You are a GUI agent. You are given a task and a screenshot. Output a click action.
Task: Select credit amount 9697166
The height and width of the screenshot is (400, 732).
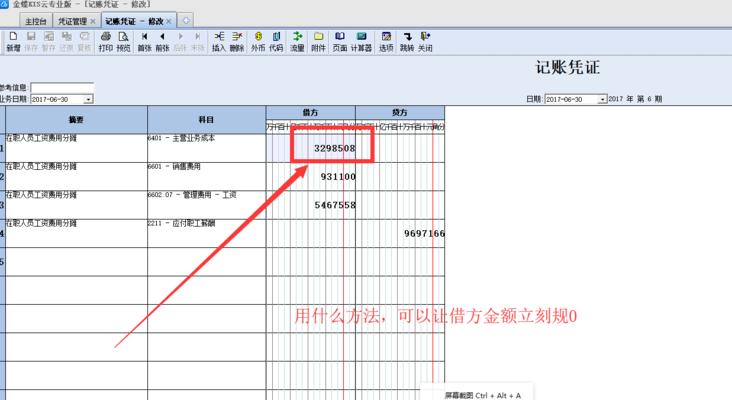424,233
